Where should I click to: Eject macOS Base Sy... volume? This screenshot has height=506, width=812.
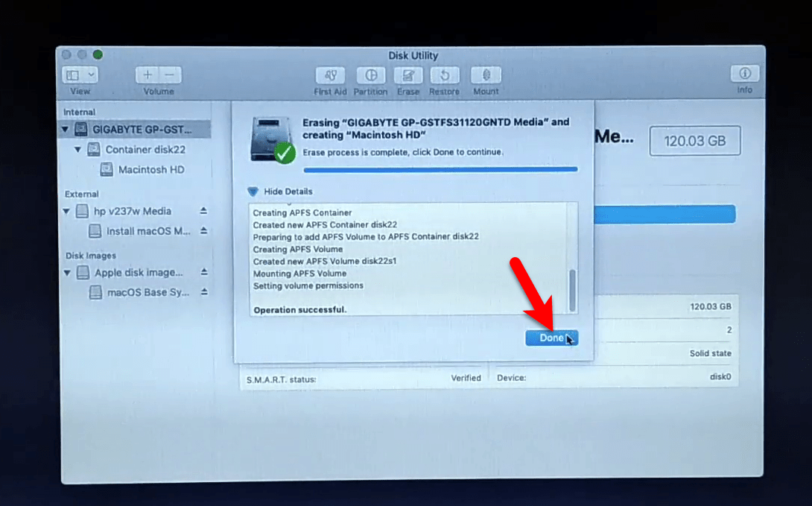203,292
